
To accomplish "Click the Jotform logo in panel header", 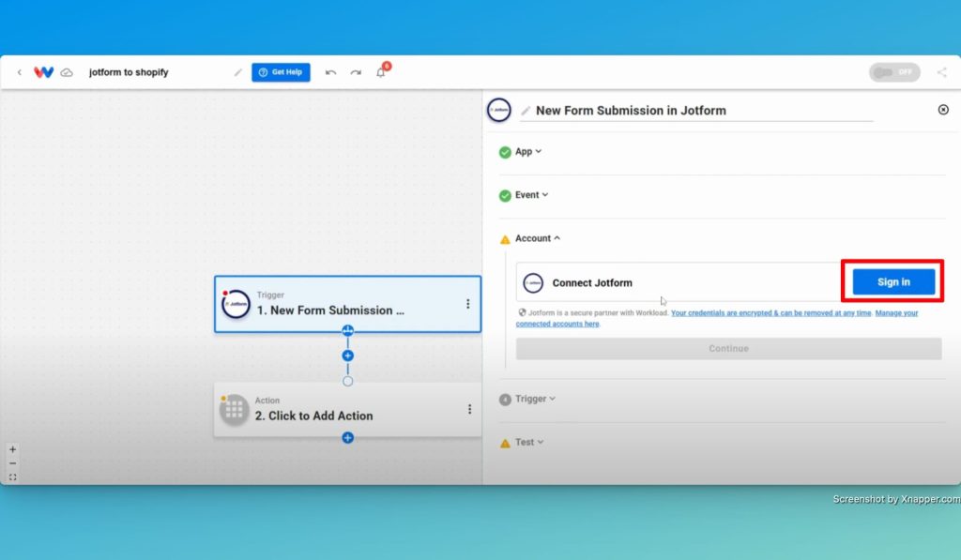I will 499,111.
